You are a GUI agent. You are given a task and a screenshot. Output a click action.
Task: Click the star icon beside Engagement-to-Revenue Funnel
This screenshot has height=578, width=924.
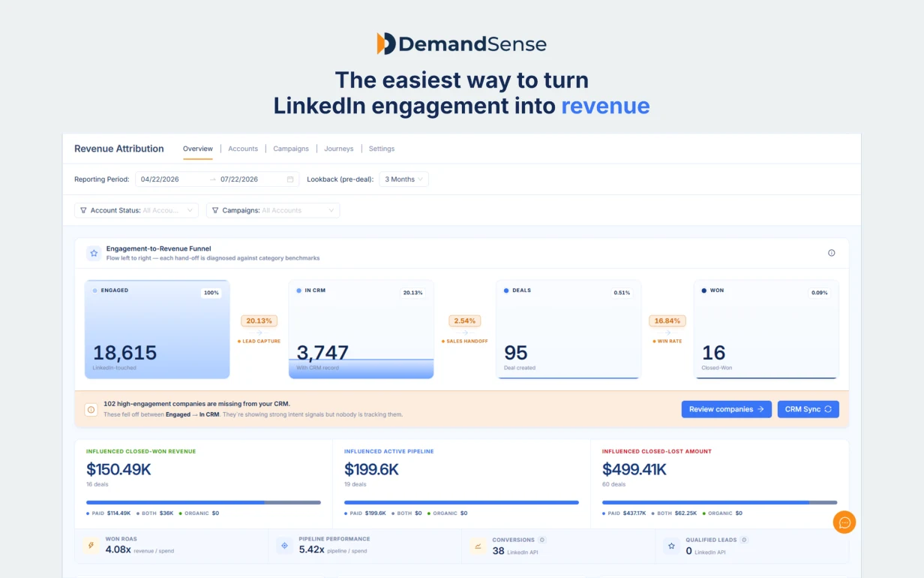(94, 254)
